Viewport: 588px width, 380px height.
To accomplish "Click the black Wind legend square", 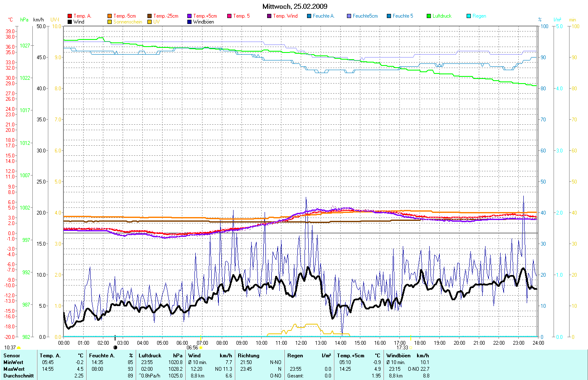I will tap(70, 22).
